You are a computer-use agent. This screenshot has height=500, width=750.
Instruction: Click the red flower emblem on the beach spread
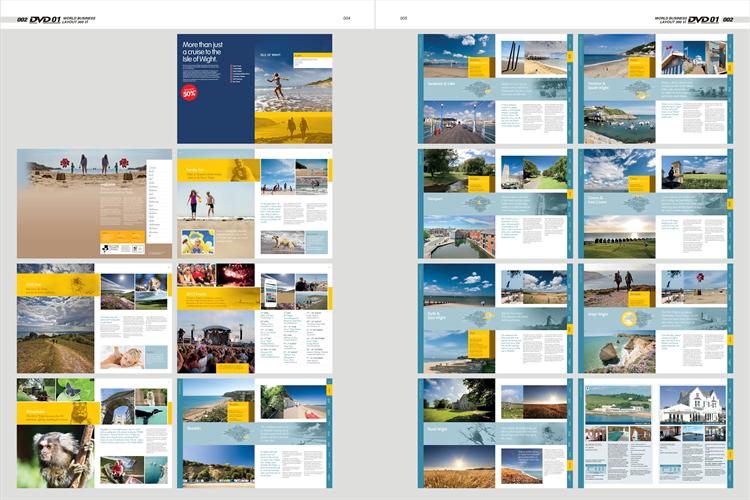[66, 162]
